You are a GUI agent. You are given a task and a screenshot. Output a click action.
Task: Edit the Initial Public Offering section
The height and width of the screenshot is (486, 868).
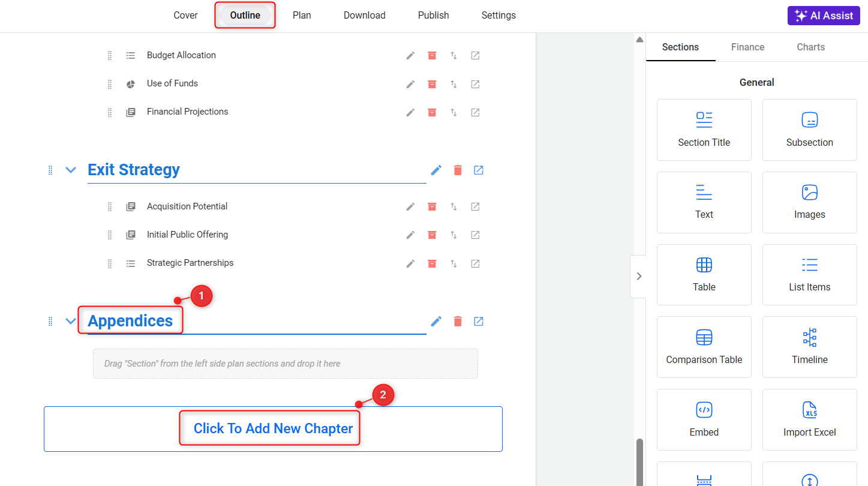(x=410, y=235)
